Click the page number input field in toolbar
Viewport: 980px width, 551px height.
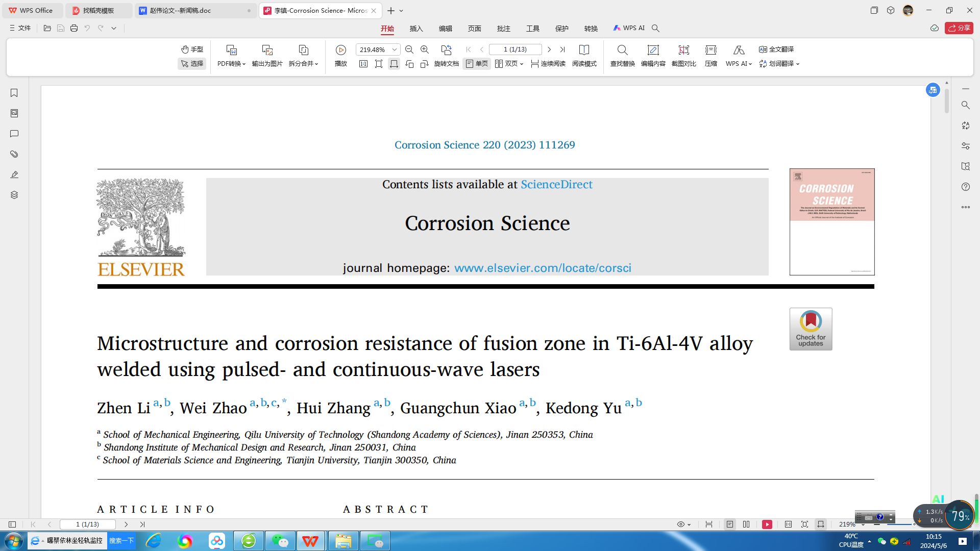[514, 49]
